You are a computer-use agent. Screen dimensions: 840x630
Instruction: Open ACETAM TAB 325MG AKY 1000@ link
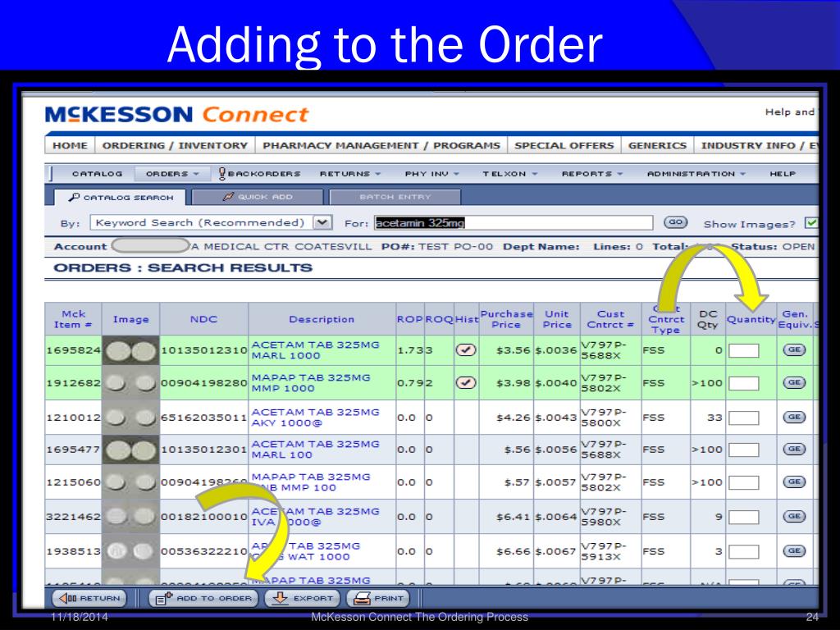(x=315, y=418)
